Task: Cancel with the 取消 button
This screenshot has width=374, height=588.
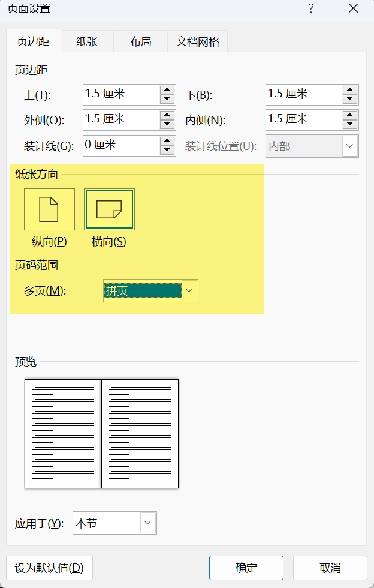Action: pyautogui.click(x=330, y=568)
